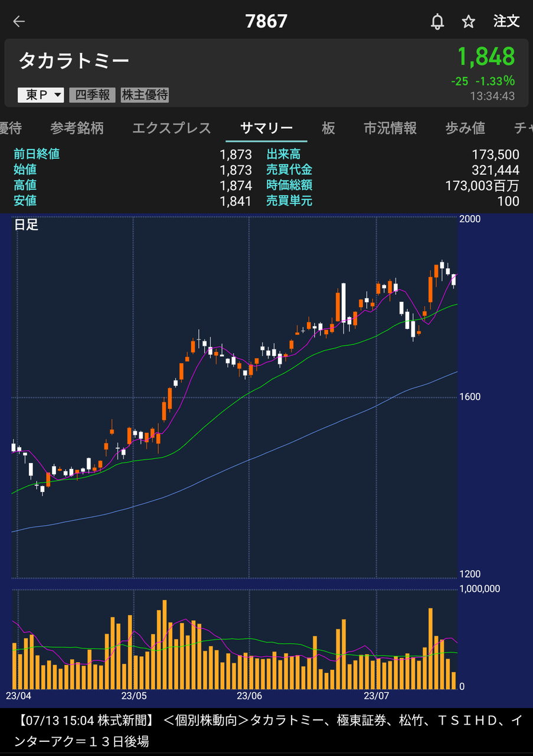
Task: Tap the timestamp 13:34:43
Action: coord(492,96)
